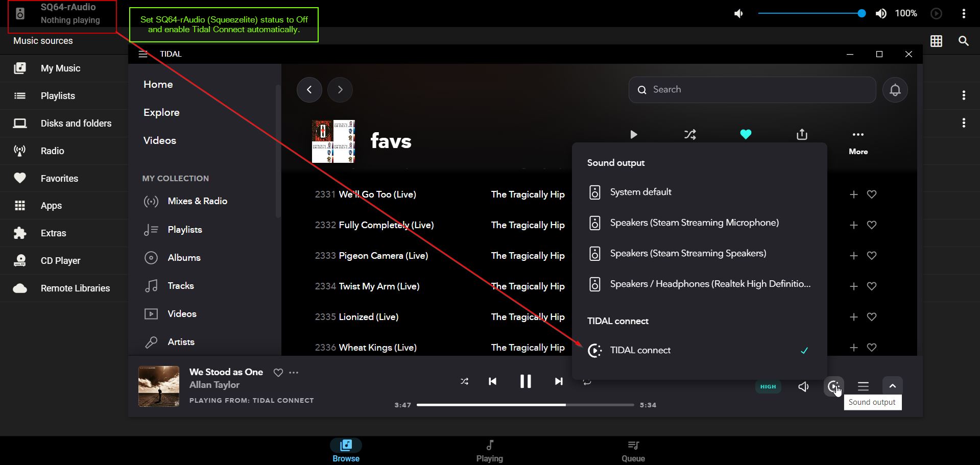
Task: Select System default sound output
Action: [699, 192]
